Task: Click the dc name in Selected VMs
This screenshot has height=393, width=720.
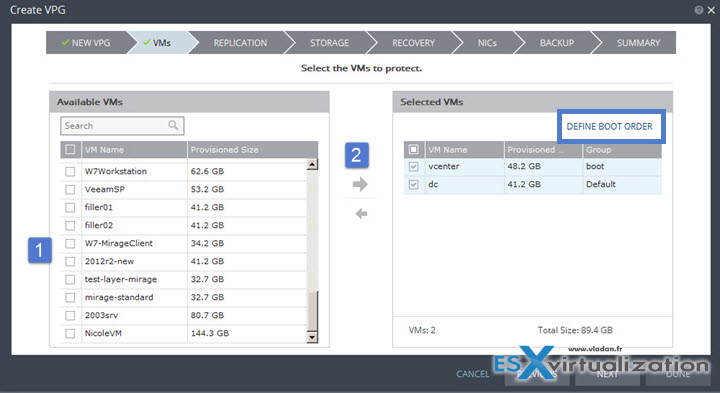Action: [433, 184]
